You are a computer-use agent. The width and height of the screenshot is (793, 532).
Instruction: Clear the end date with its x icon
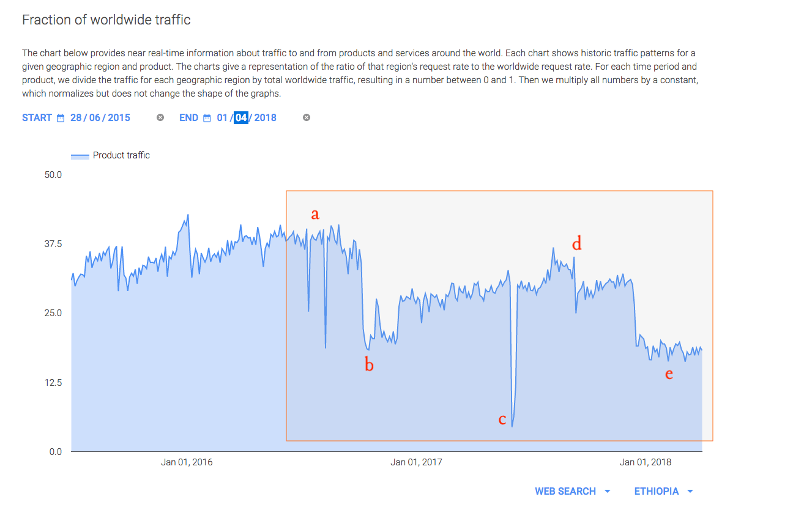point(307,118)
